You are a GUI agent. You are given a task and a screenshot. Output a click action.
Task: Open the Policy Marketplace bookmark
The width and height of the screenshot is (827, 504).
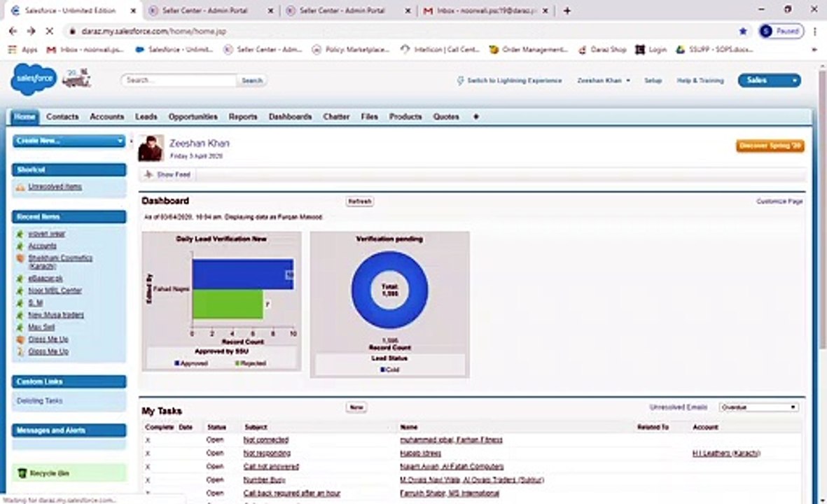[351, 50]
